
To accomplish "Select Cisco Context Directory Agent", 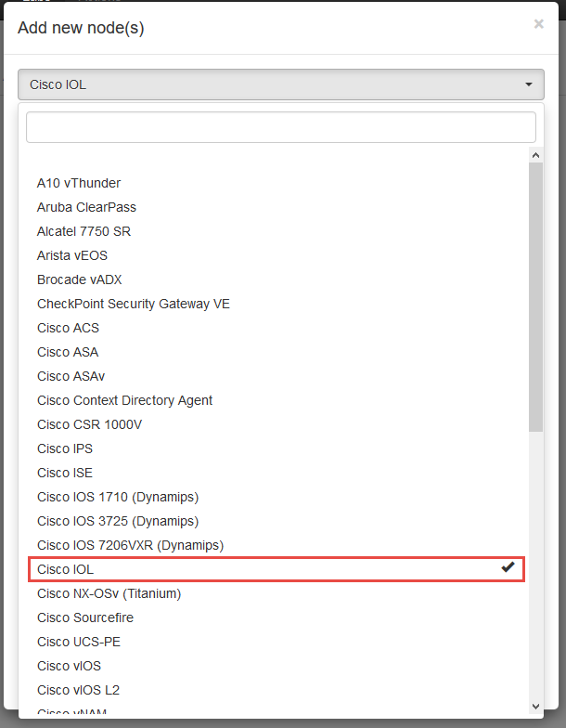I will click(x=277, y=400).
